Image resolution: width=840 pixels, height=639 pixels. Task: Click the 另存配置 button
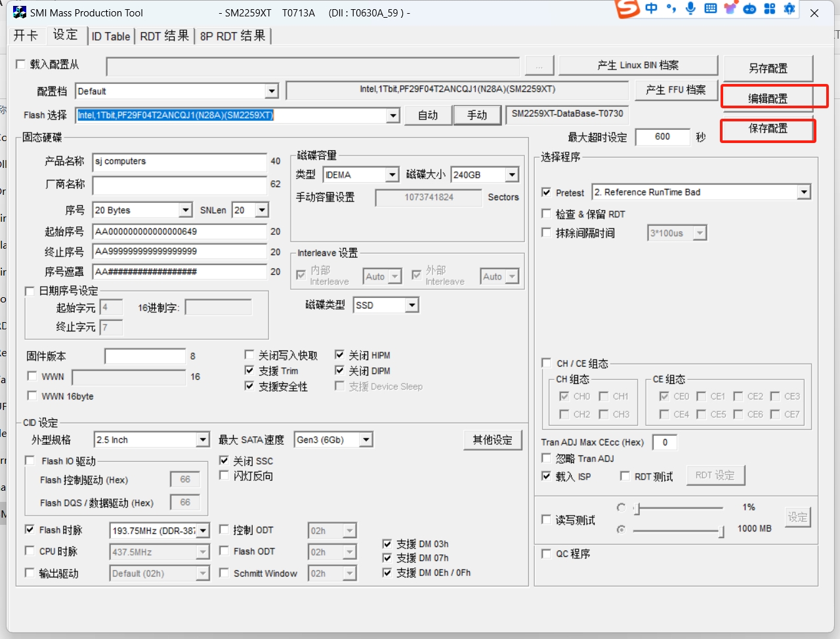point(768,68)
